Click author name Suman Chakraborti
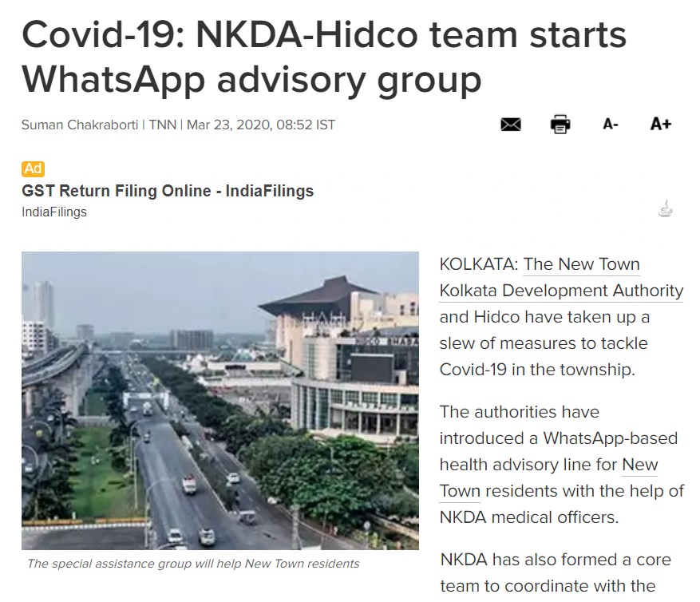This screenshot has width=700, height=602. pos(79,125)
